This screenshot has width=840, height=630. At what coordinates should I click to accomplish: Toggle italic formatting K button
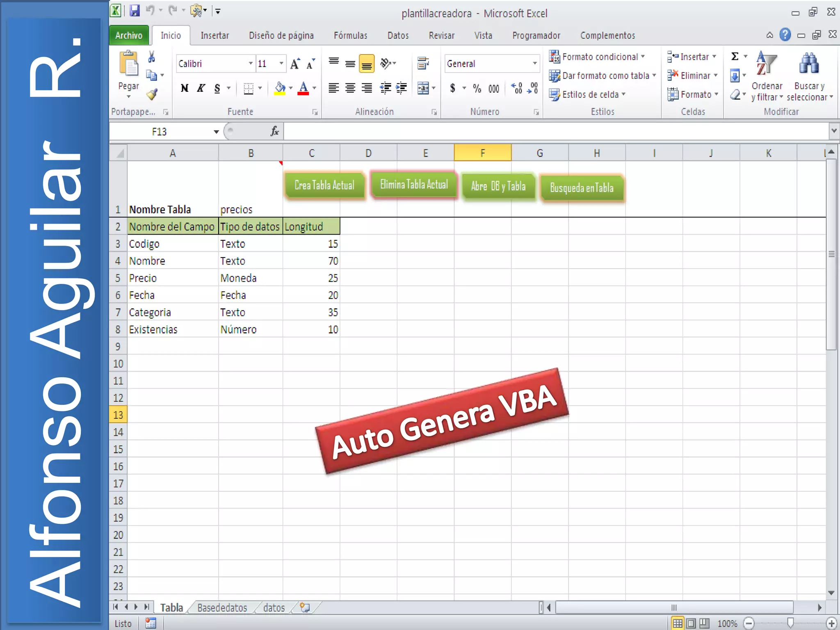tap(201, 88)
